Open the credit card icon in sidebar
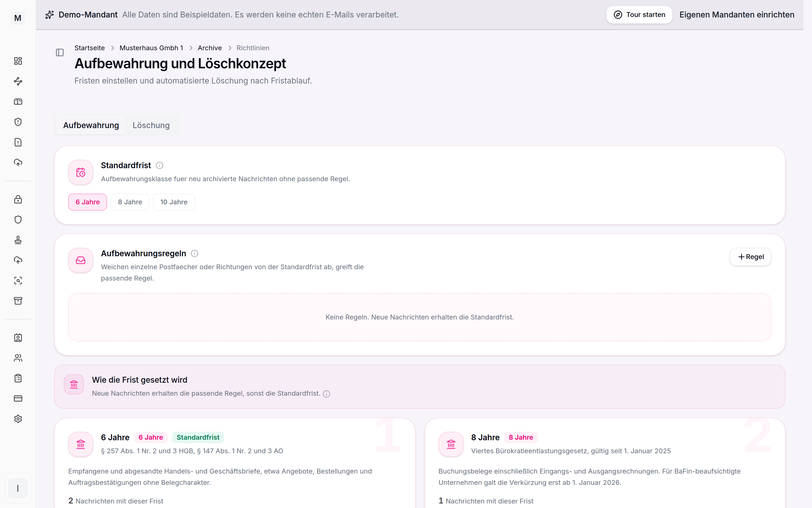 coord(18,398)
